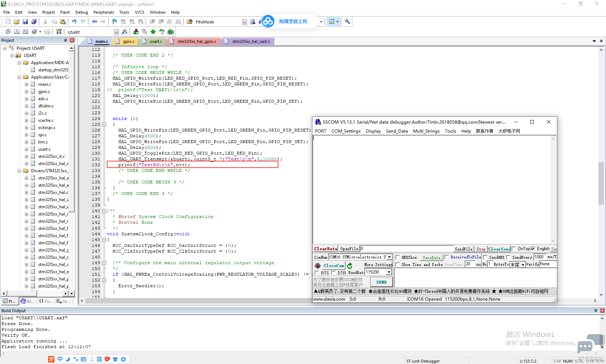
Task: Save the current file with the floppy icon
Action: [x=25, y=22]
